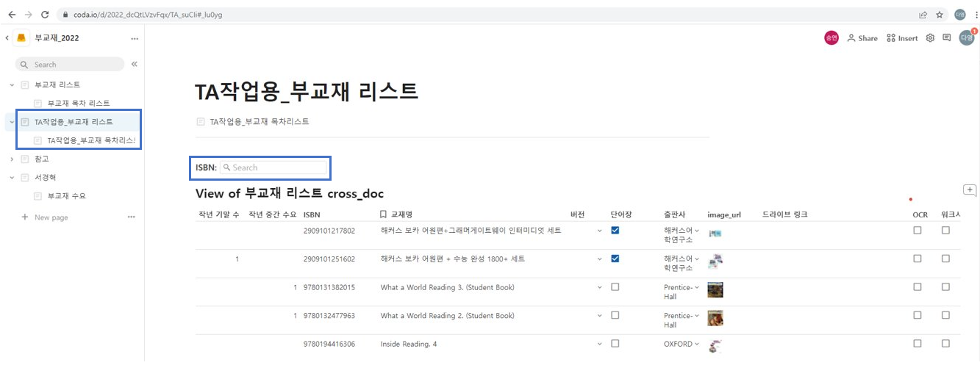Collapse the 부교재 리스트 tree chevron
This screenshot has width=980, height=368.
(x=12, y=85)
